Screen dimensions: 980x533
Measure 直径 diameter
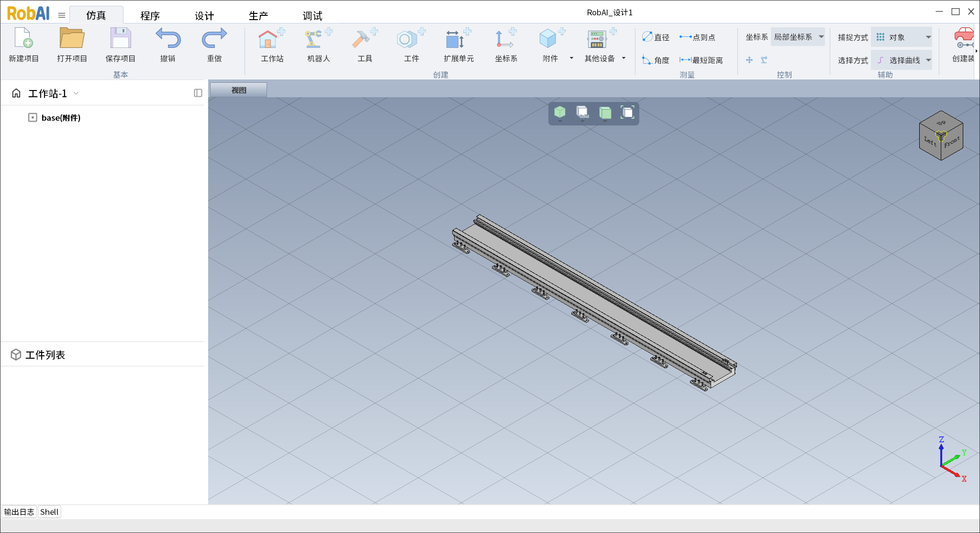point(656,37)
